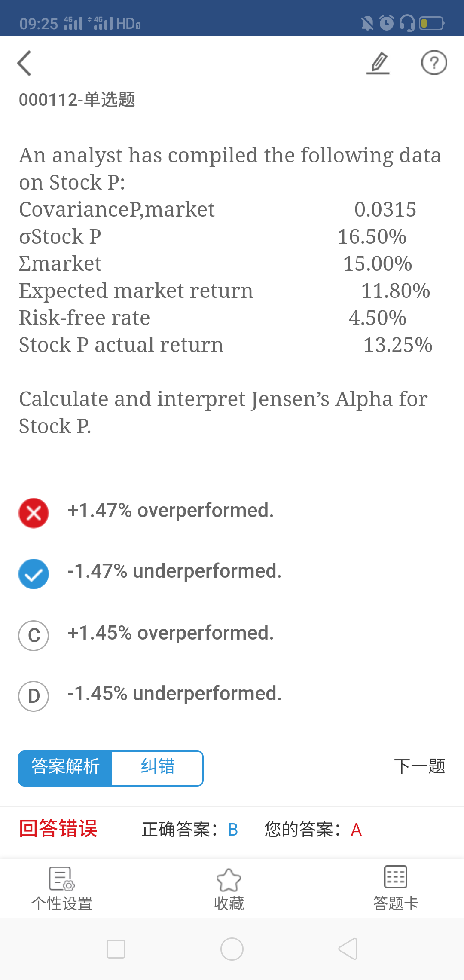This screenshot has height=980, width=464.
Task: Tap the -1.45% underperformed answer text
Action: 174,694
